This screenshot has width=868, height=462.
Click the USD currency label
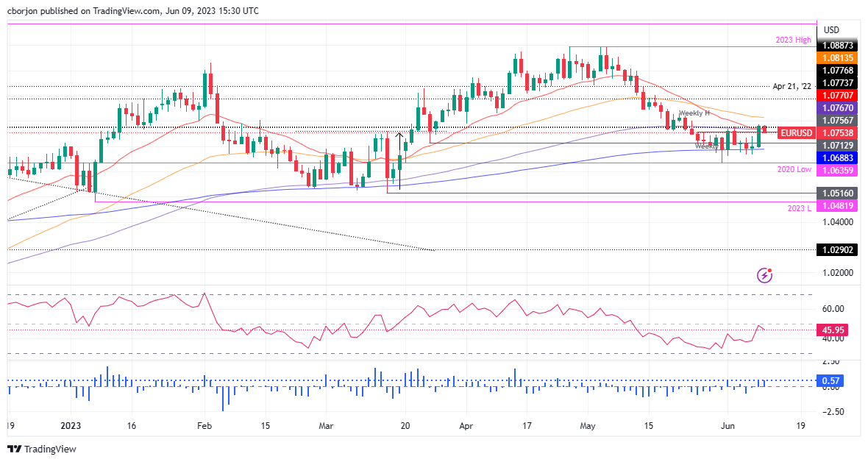[x=831, y=30]
